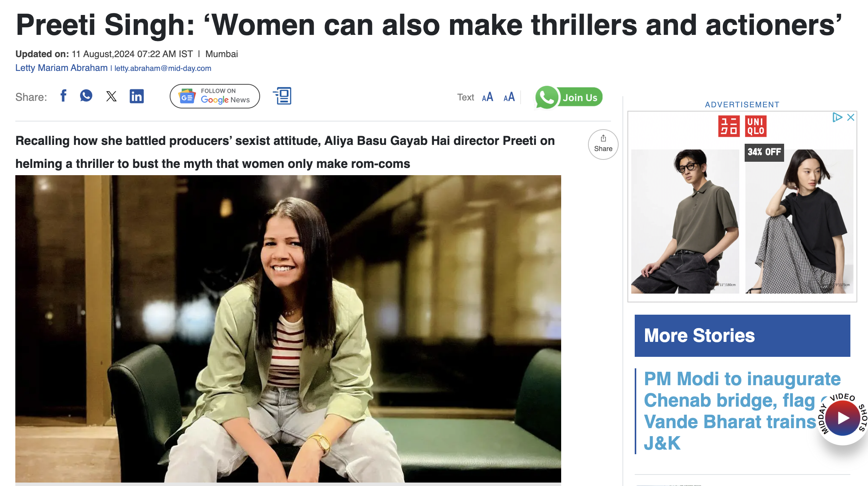Viewport: 868px width, 486px height.
Task: Click the letty.abraham@mid-day.com email link
Action: point(162,68)
